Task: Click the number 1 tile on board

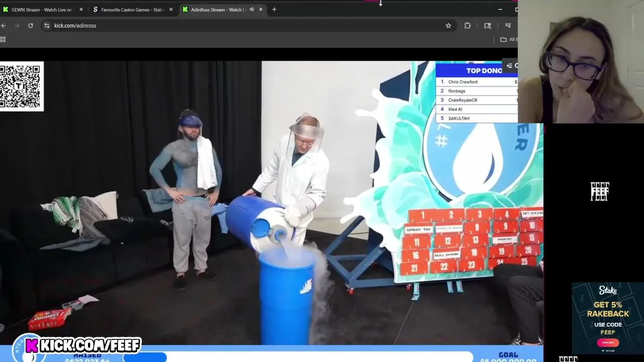Action: (x=423, y=216)
